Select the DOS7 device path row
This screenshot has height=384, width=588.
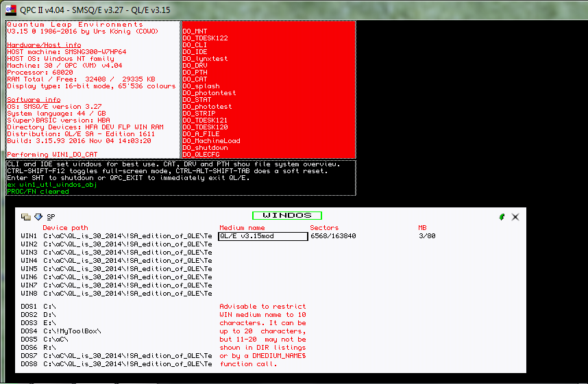(117, 356)
